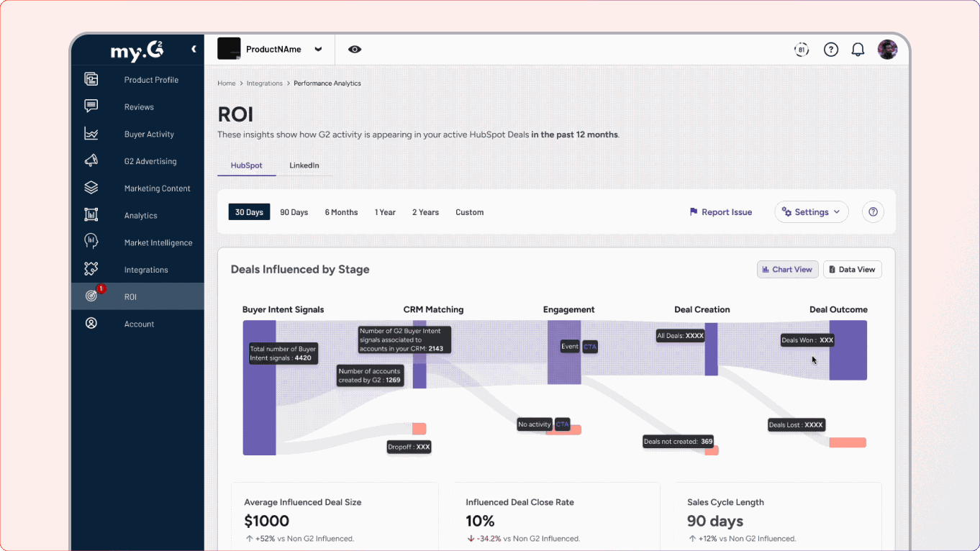Expand the Settings dropdown

pos(811,211)
